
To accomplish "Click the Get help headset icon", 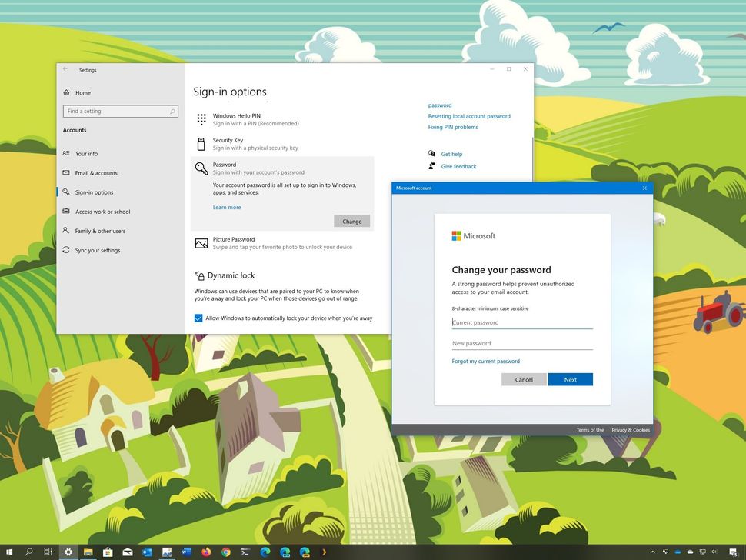I will coord(433,154).
